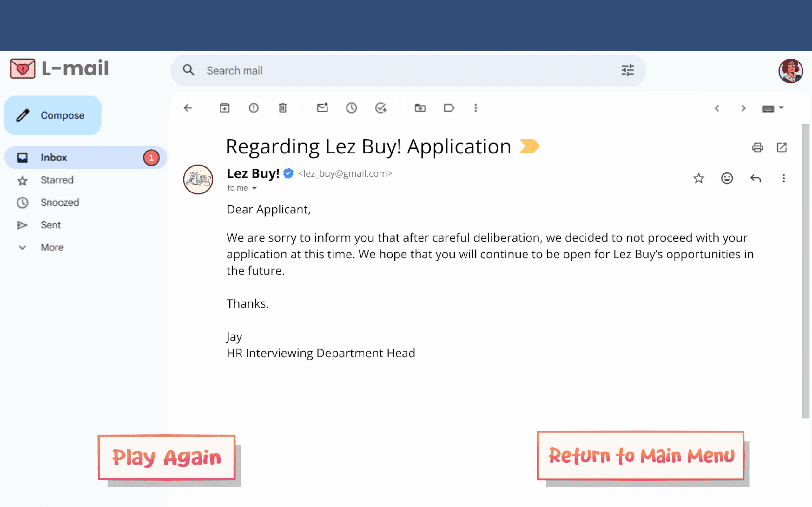Open the Inbox folder

point(54,158)
